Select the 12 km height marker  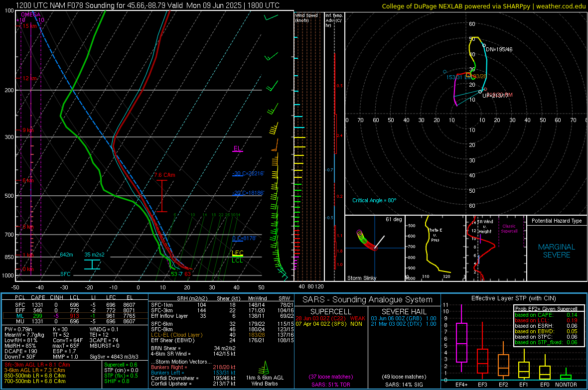point(30,78)
